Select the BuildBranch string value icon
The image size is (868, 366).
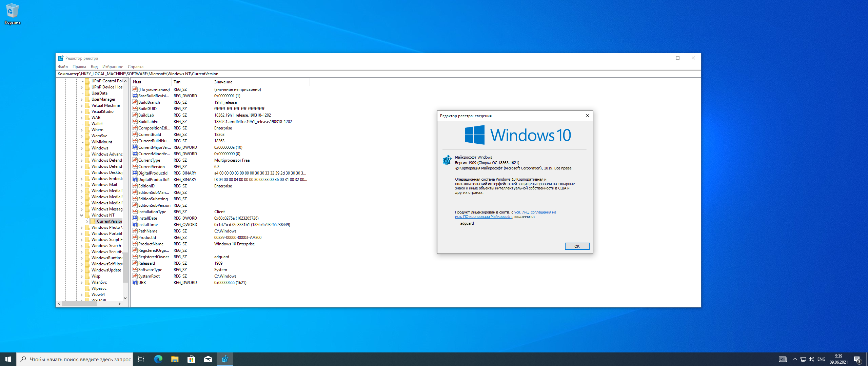(135, 102)
